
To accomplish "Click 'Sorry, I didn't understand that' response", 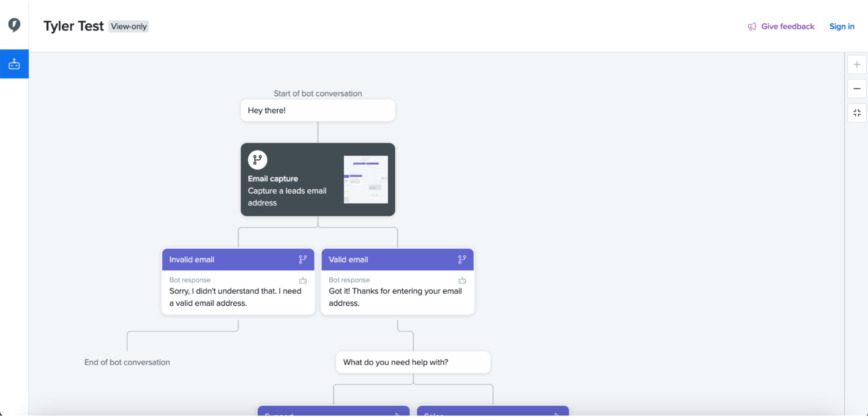I will tap(236, 297).
